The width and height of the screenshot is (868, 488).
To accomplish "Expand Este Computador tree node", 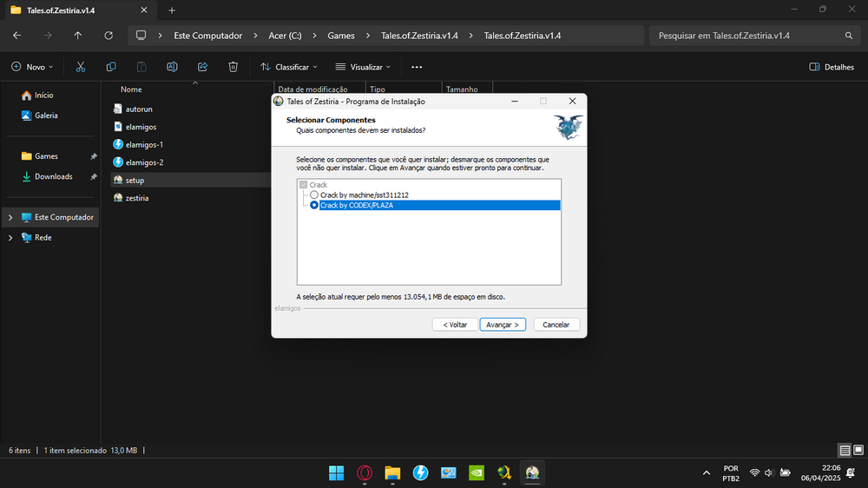I will [10, 217].
